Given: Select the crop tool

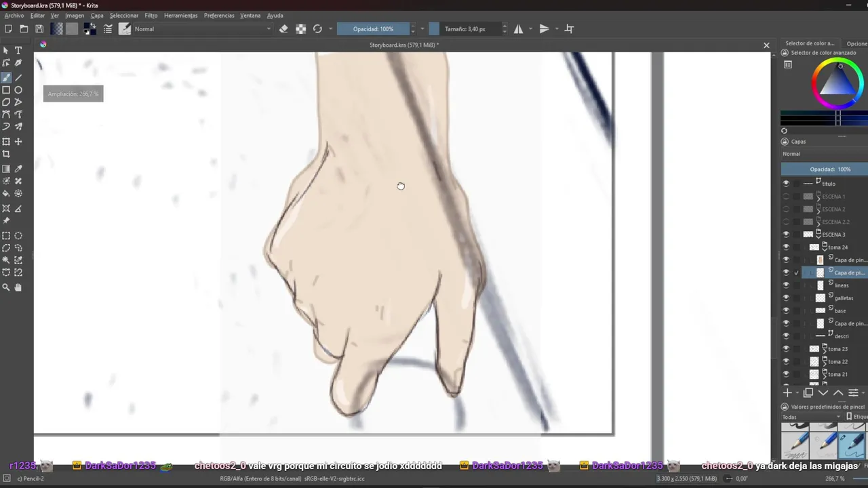Looking at the screenshot, I should 6,155.
